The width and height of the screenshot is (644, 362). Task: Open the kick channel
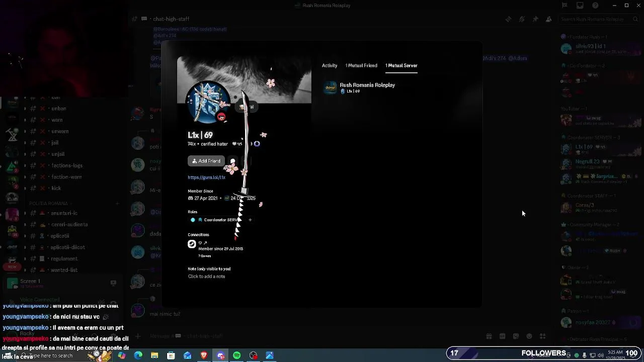tap(56, 189)
